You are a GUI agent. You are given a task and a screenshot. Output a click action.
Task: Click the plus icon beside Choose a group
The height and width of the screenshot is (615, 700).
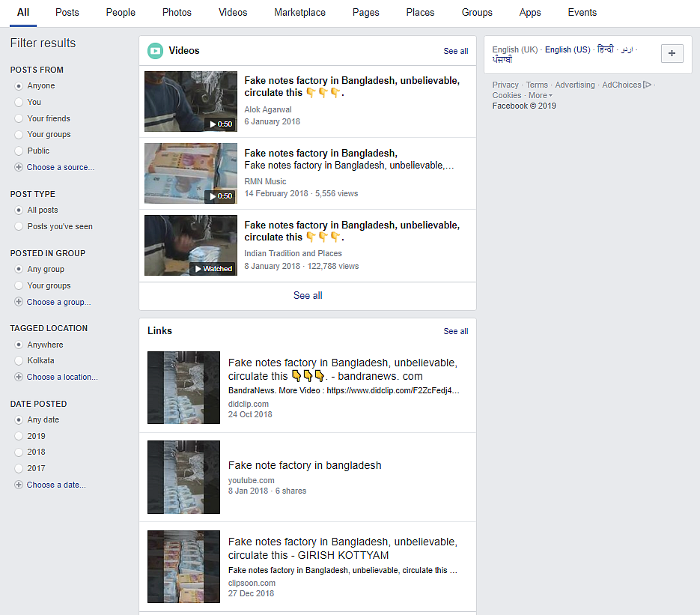pyautogui.click(x=19, y=302)
